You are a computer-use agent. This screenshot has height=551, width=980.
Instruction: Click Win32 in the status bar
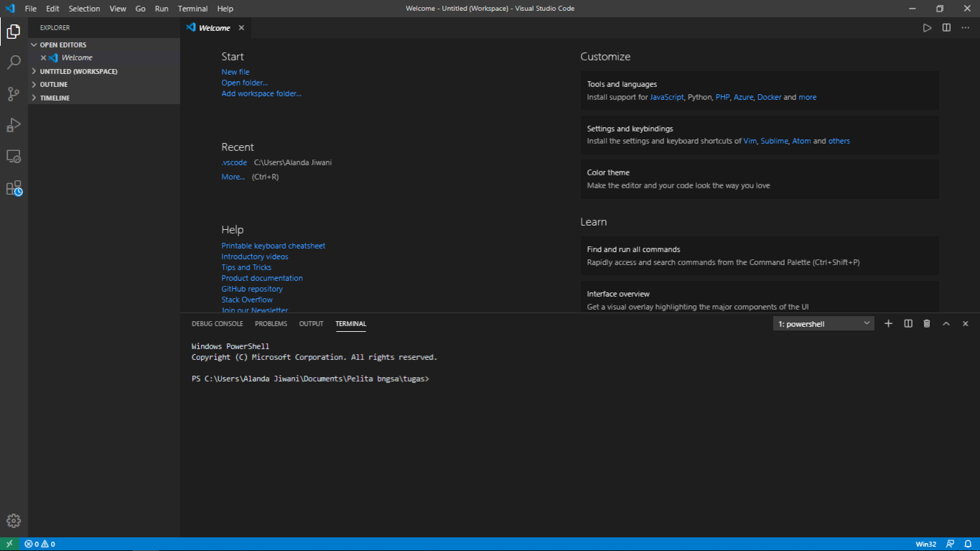(x=925, y=544)
